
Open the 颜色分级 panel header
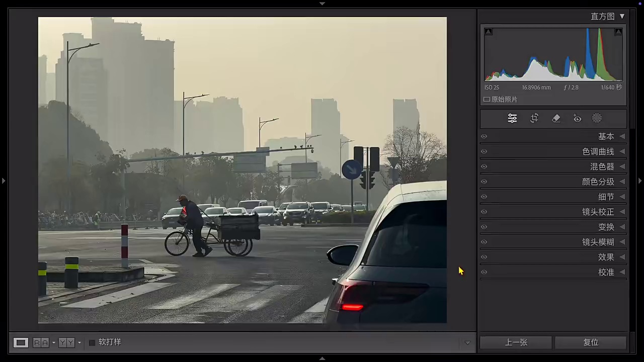(553, 182)
